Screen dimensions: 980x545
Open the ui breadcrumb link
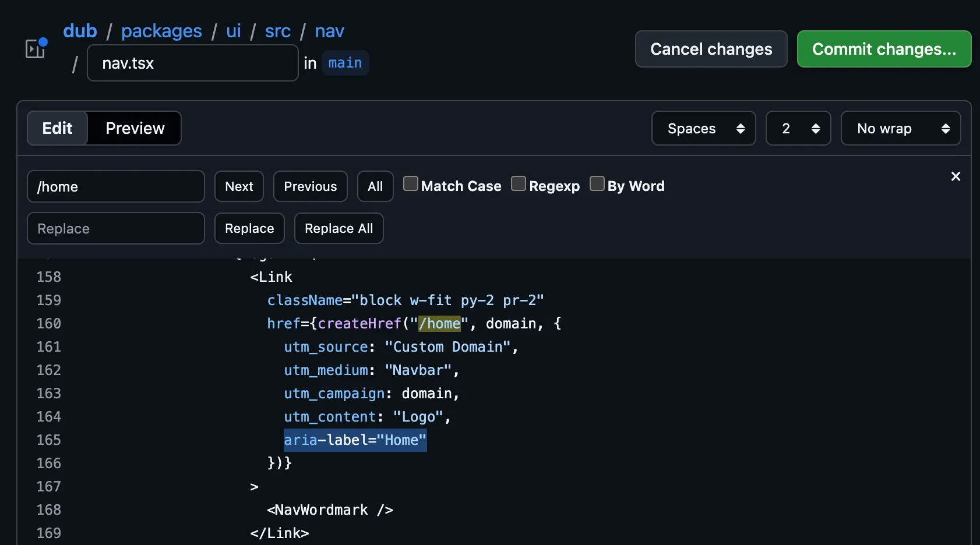tap(234, 31)
